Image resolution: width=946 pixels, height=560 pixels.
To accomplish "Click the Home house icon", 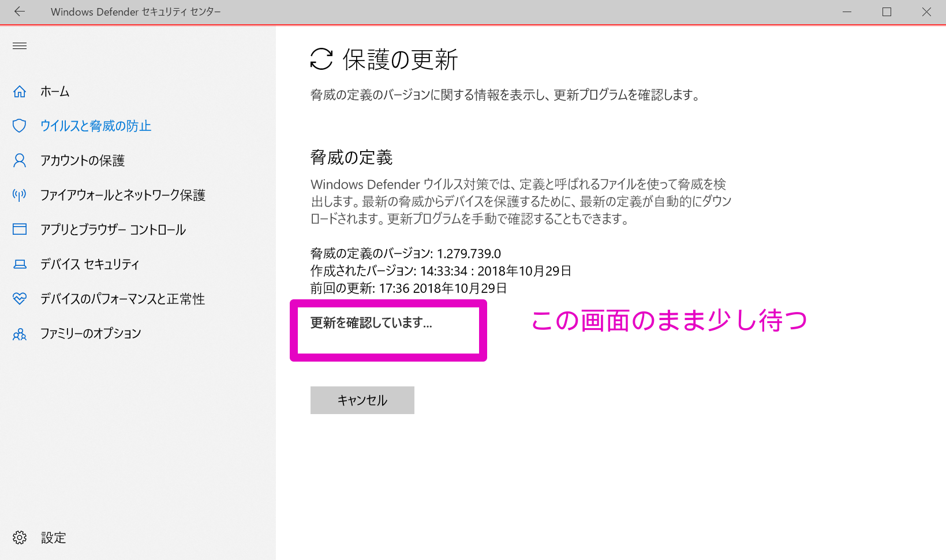I will click(x=20, y=92).
